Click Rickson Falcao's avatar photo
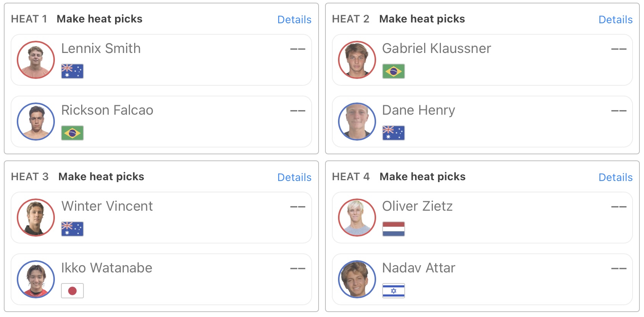 pos(36,122)
